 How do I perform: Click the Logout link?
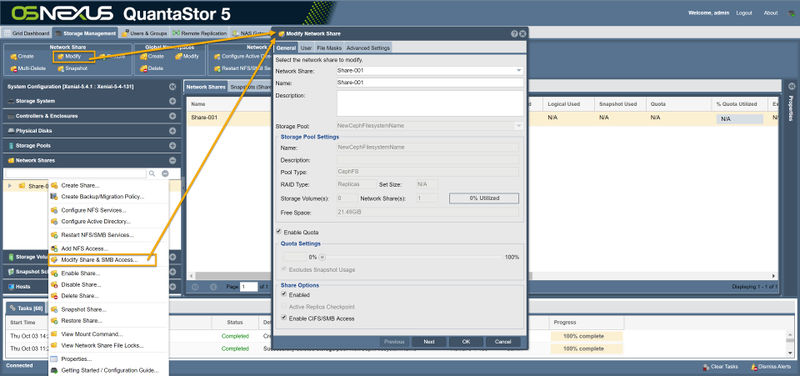click(x=744, y=13)
